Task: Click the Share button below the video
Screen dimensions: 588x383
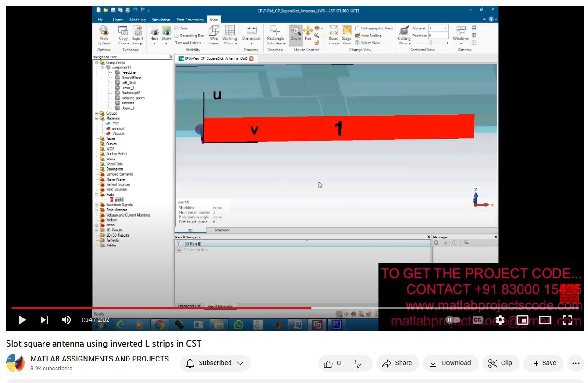Action: click(x=397, y=363)
